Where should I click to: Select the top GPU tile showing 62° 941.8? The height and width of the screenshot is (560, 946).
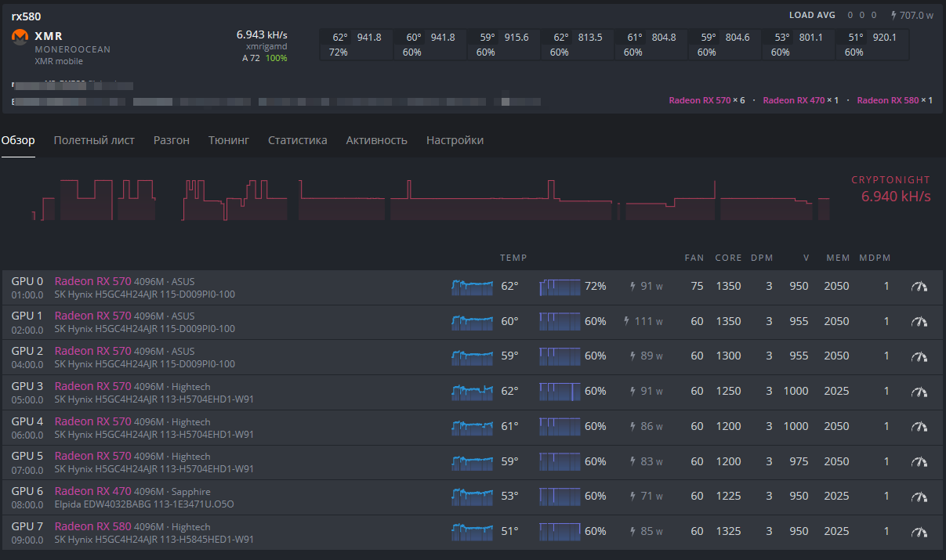357,45
